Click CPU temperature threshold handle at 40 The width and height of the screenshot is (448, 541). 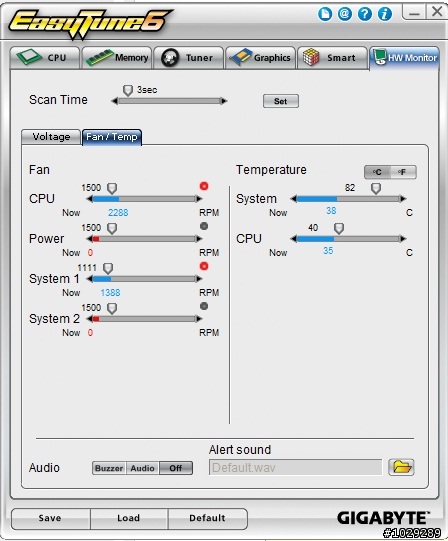(x=339, y=228)
